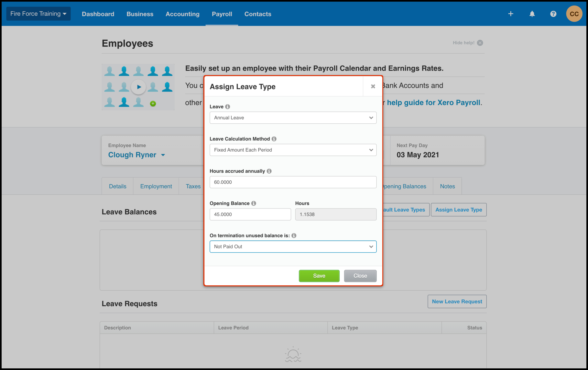
Task: Open the Annual Leave dropdown
Action: (x=293, y=118)
